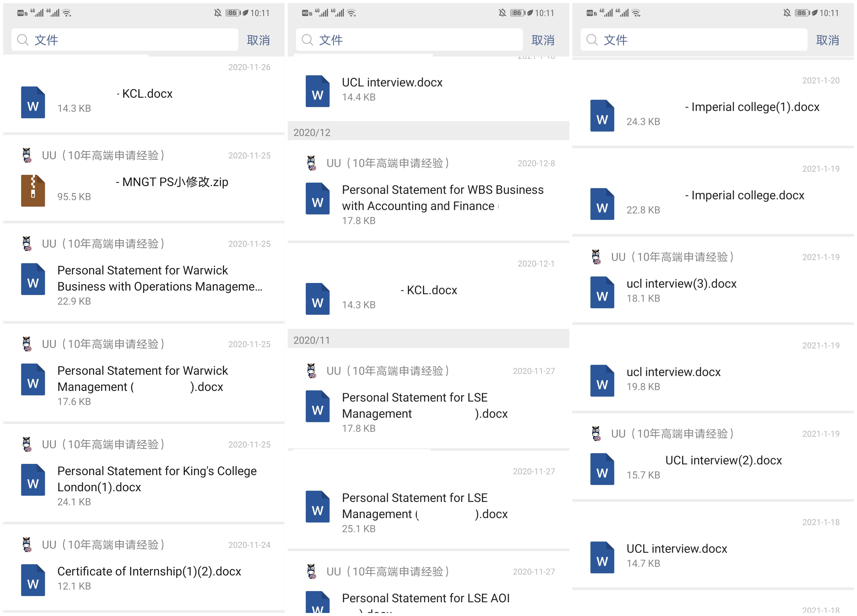Tap Word icon of LSE Management 17.8 KB file
Image resolution: width=857 pixels, height=616 pixels.
pyautogui.click(x=317, y=406)
